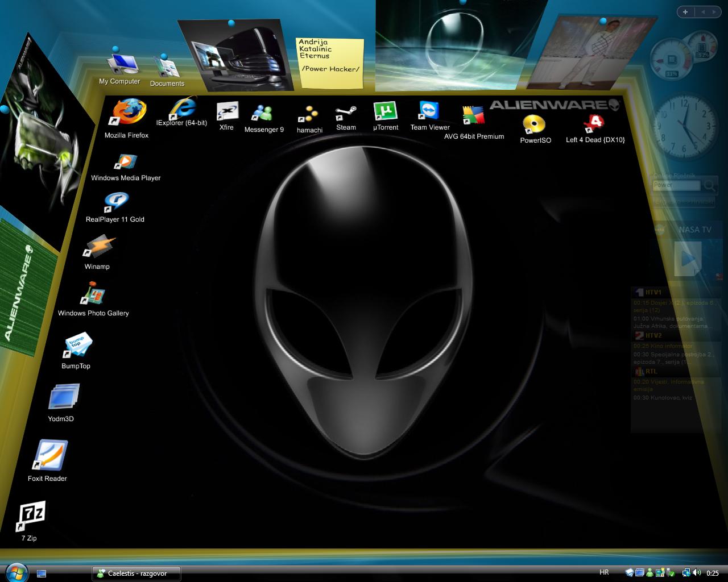Image resolution: width=728 pixels, height=582 pixels.
Task: Play the NASA TV gadget video
Action: pyautogui.click(x=687, y=259)
